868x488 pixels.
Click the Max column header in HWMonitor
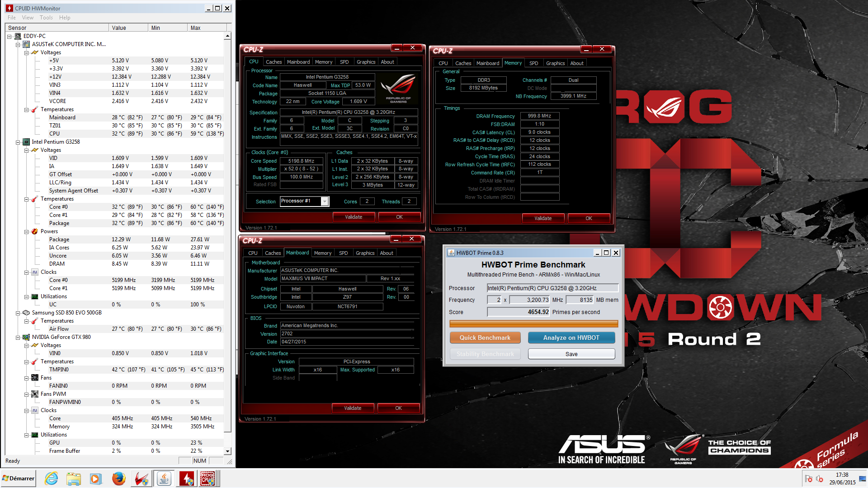pos(207,28)
